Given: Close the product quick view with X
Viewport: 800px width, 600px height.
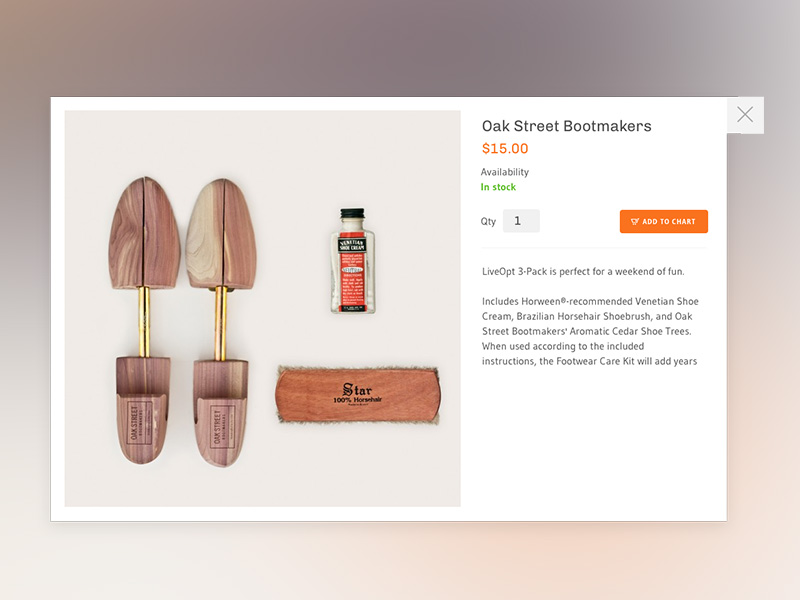Looking at the screenshot, I should 745,115.
